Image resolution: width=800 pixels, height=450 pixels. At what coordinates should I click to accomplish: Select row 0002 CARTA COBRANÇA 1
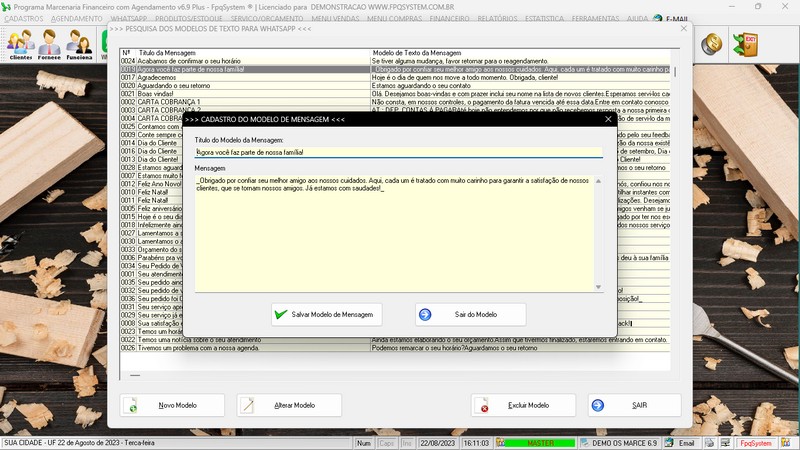click(395, 102)
